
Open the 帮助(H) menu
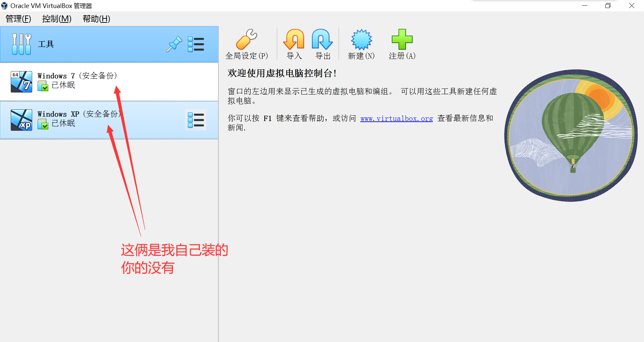tap(97, 19)
